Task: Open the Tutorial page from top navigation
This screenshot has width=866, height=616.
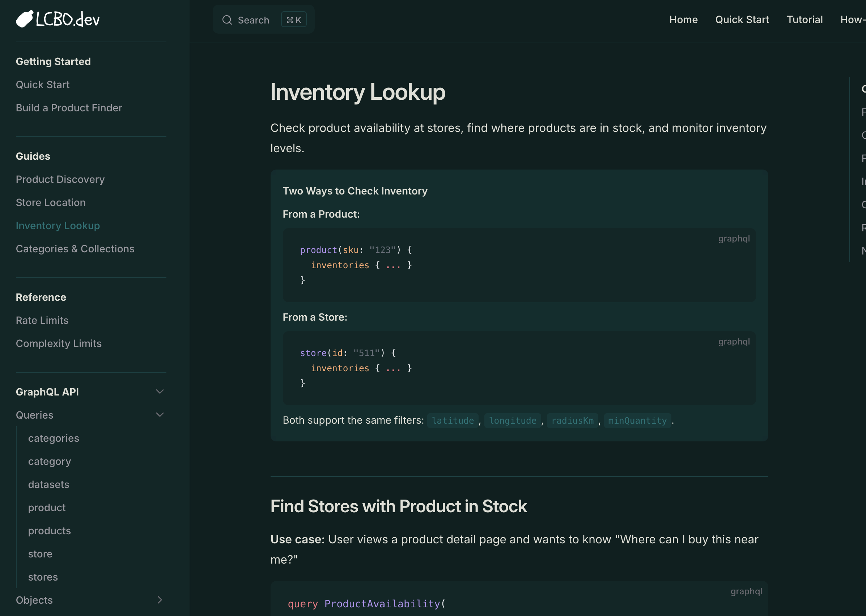Action: tap(805, 20)
